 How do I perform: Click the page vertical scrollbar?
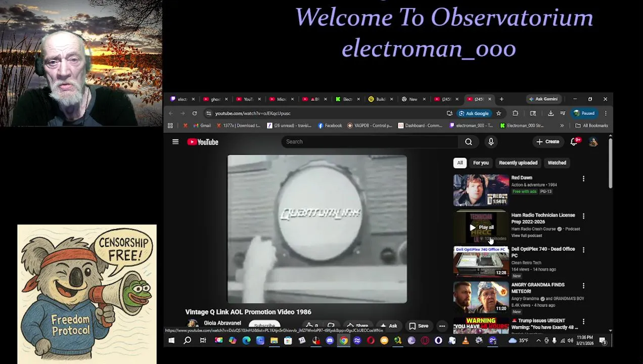pyautogui.click(x=610, y=163)
